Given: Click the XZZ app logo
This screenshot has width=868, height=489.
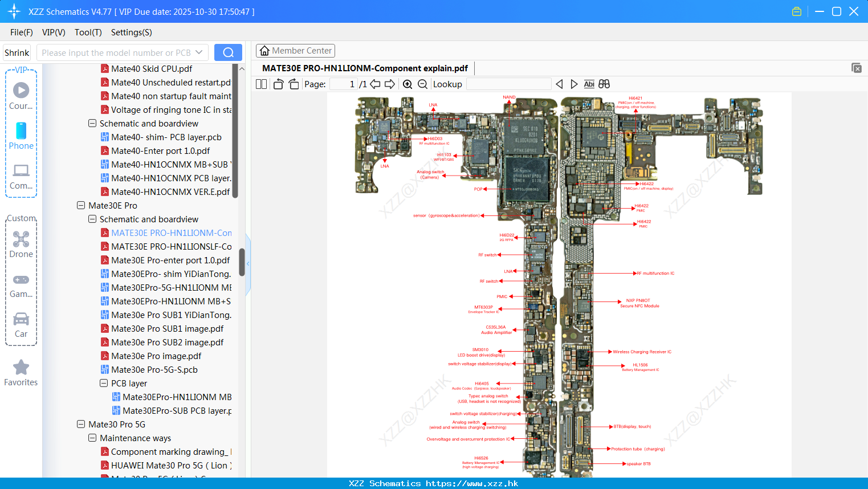Looking at the screenshot, I should 14,11.
